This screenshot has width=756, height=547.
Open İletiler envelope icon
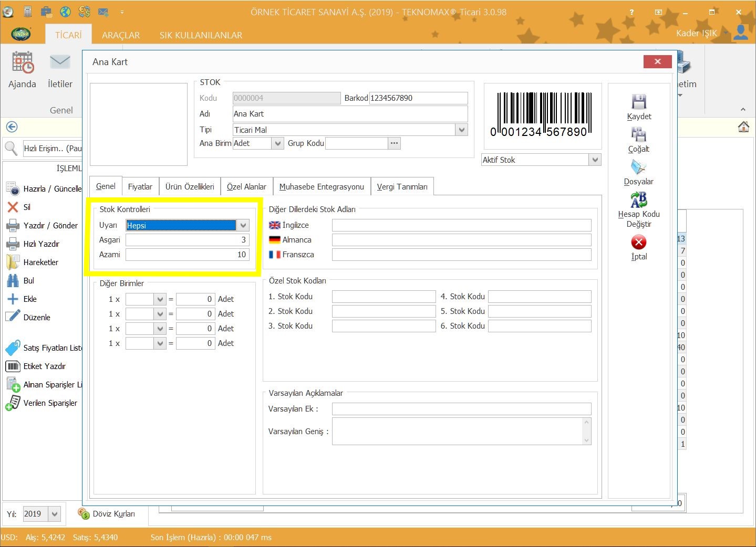[60, 62]
